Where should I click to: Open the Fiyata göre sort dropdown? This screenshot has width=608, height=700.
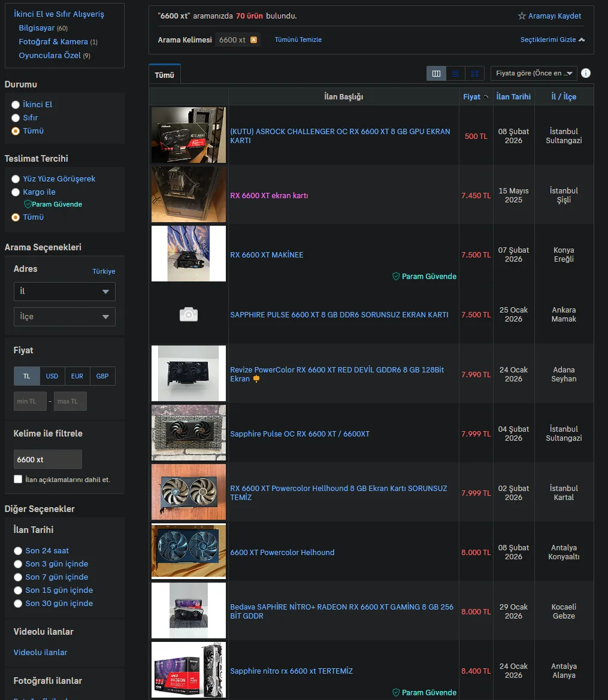point(534,73)
